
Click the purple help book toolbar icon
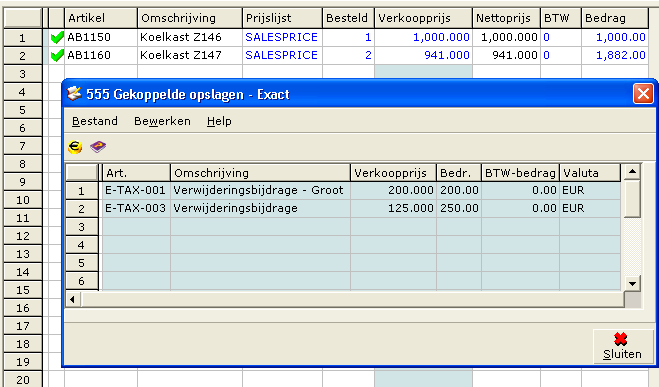pyautogui.click(x=98, y=147)
